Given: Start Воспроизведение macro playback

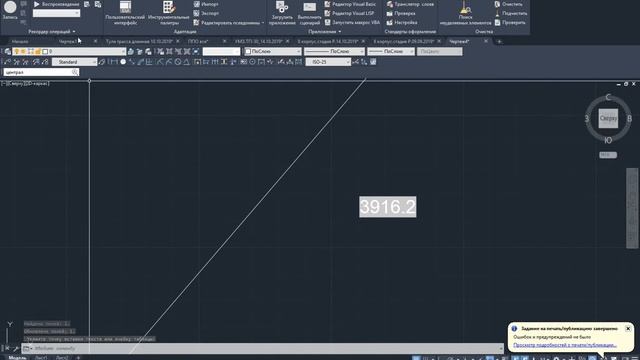Looking at the screenshot, I should tap(57, 4).
